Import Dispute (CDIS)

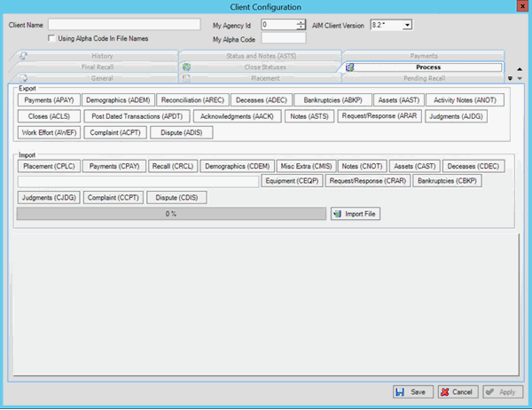176,197
